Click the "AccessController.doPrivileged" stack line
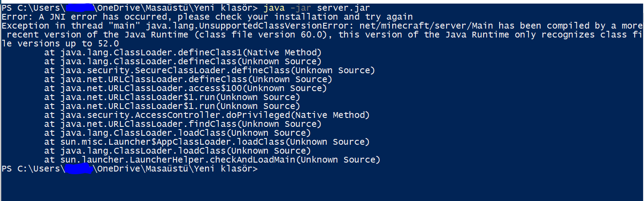The width and height of the screenshot is (644, 201). pos(207,115)
